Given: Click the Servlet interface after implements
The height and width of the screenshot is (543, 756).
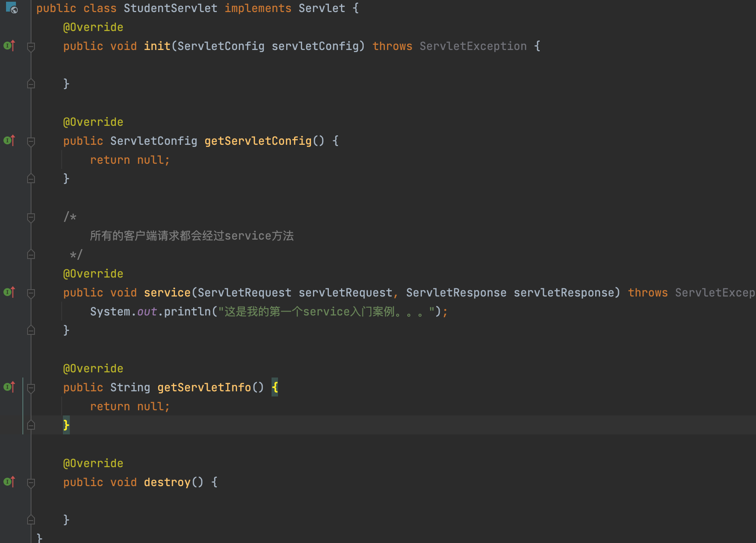Looking at the screenshot, I should click(x=322, y=8).
